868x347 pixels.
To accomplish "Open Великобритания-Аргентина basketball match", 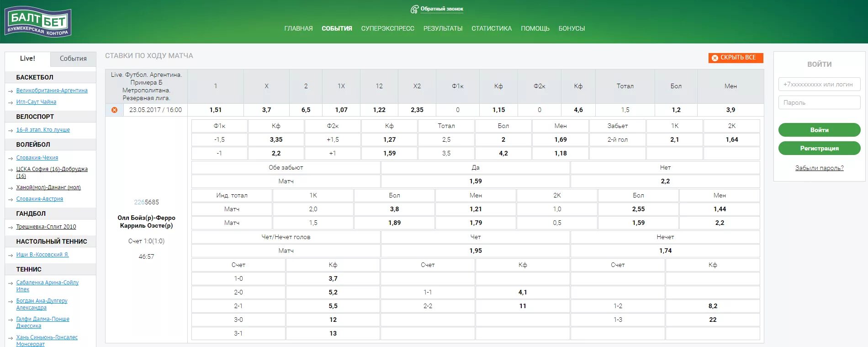I will click(52, 91).
